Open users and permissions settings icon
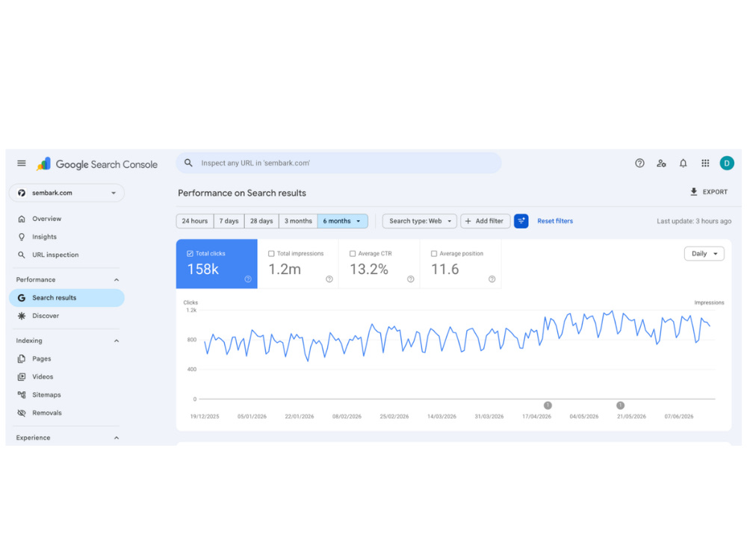Image resolution: width=747 pixels, height=560 pixels. pyautogui.click(x=661, y=164)
